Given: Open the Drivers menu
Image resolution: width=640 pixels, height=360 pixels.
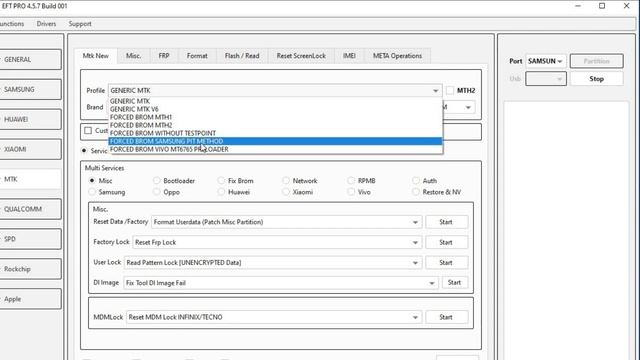Looking at the screenshot, I should pyautogui.click(x=46, y=24).
